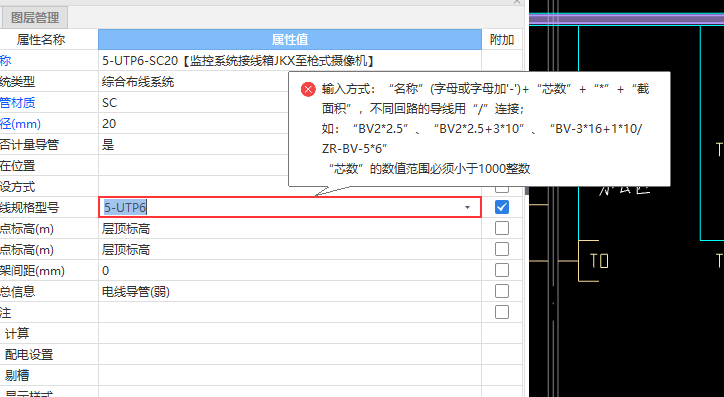Select the second 层顶标高 value cell
This screenshot has width=724, height=397.
click(x=290, y=249)
